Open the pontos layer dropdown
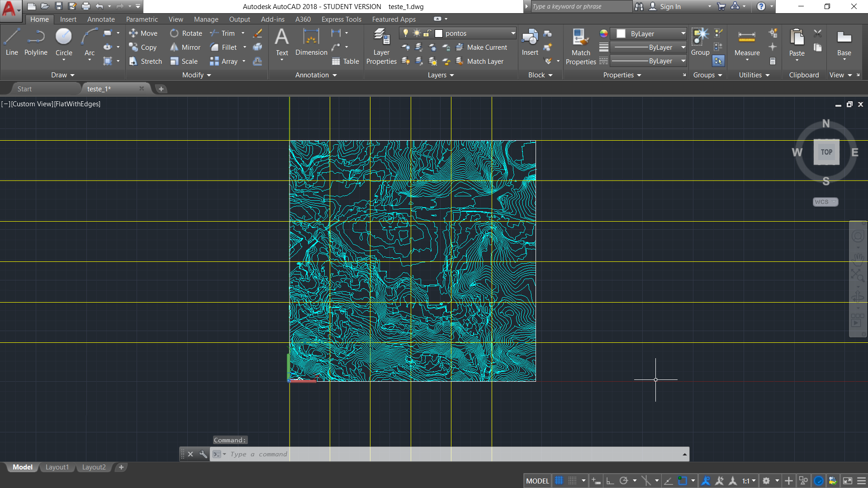Image resolution: width=868 pixels, height=488 pixels. [x=513, y=33]
